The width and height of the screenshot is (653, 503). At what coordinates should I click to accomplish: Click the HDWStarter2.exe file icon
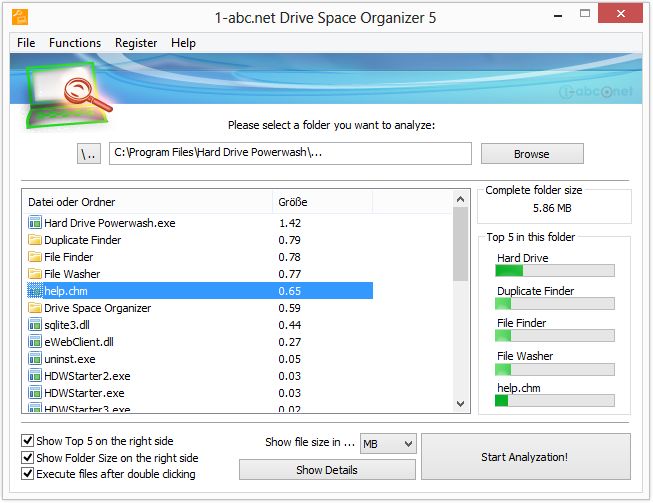35,376
